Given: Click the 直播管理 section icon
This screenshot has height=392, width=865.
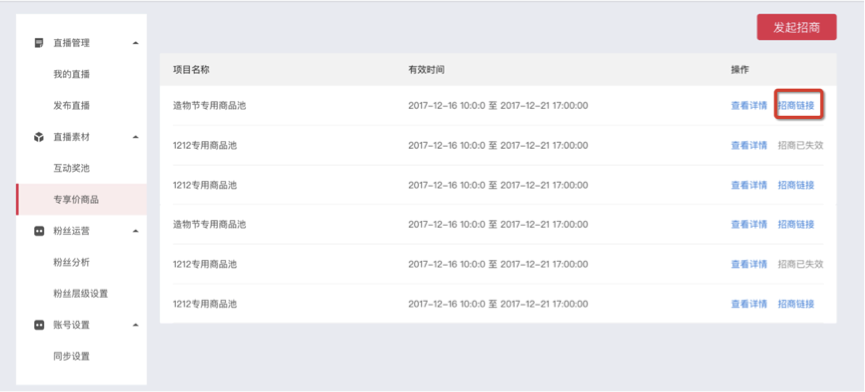Looking at the screenshot, I should (39, 43).
